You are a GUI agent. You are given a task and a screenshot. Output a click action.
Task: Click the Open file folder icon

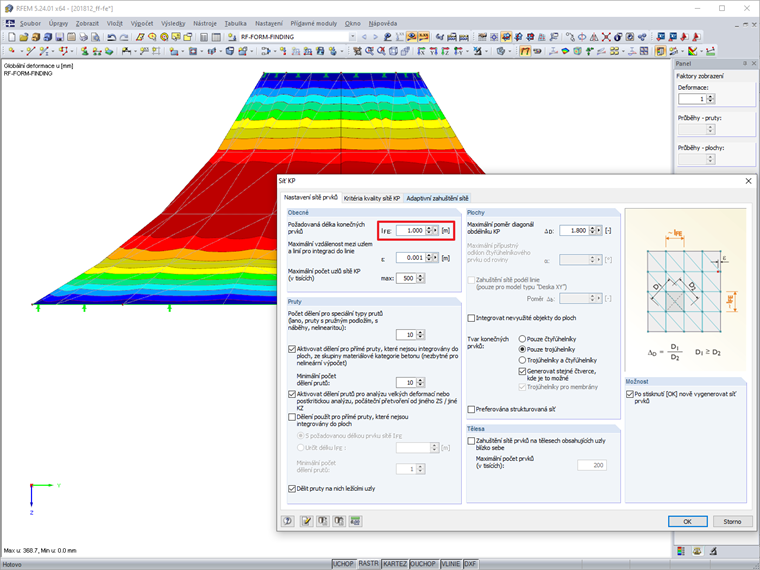point(24,37)
